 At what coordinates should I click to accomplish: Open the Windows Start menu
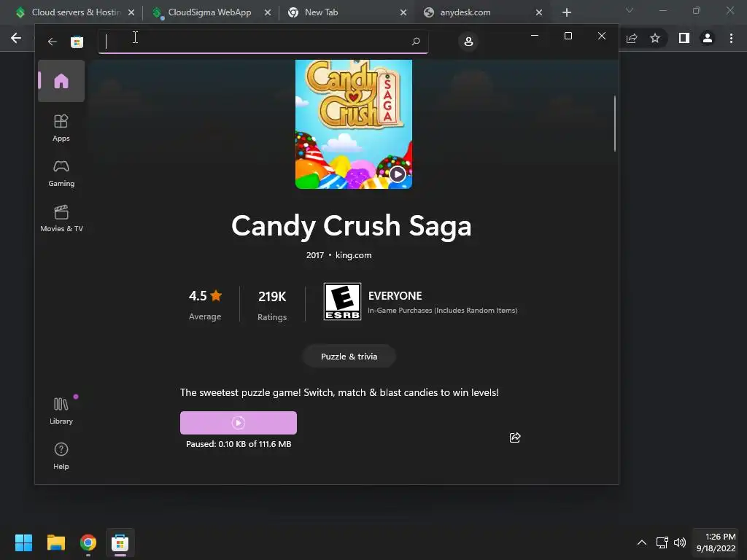[x=23, y=542]
